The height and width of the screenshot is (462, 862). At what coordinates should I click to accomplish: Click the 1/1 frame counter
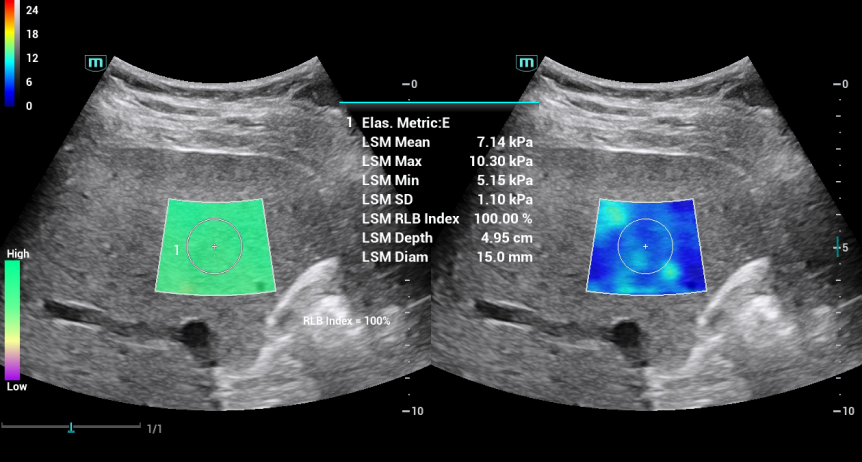click(154, 429)
